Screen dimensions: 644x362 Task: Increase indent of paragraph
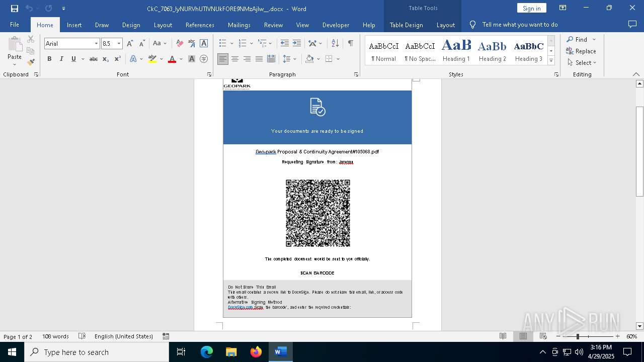coord(297,44)
